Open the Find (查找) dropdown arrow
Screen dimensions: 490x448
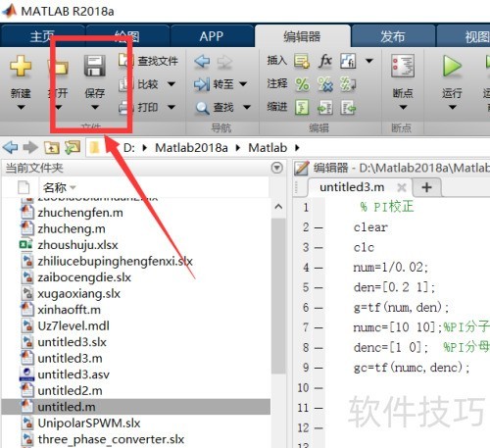(x=247, y=107)
